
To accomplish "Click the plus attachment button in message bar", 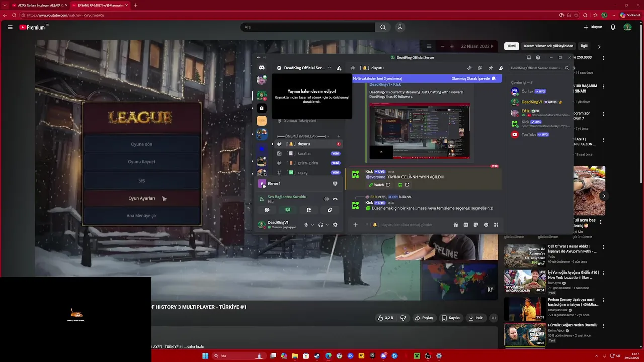I will click(x=355, y=225).
